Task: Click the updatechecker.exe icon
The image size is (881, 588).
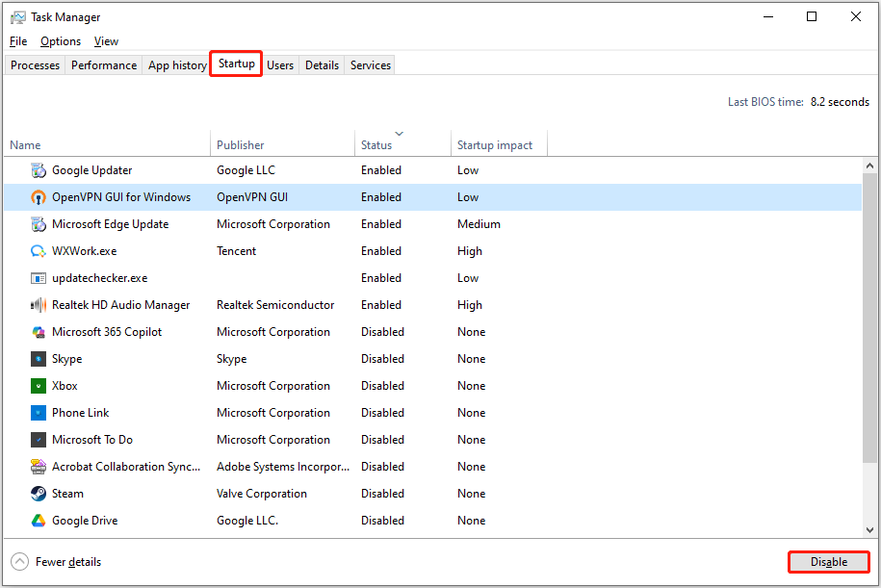Action: pos(39,278)
